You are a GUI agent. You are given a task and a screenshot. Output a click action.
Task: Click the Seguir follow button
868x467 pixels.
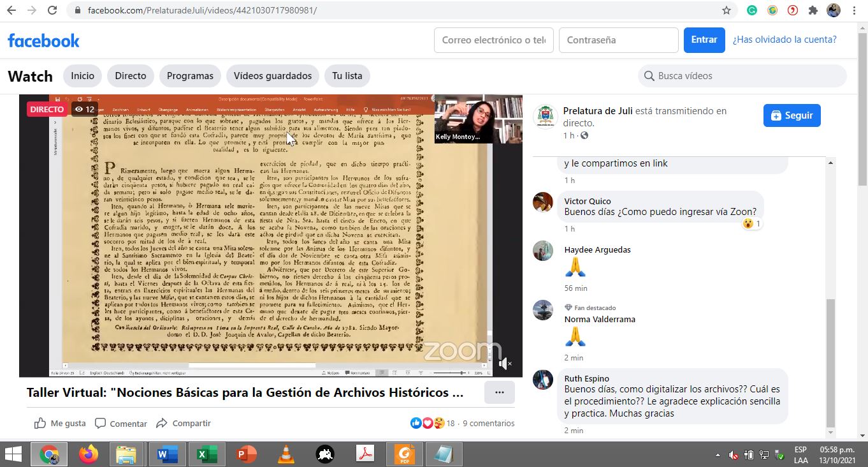coord(792,115)
